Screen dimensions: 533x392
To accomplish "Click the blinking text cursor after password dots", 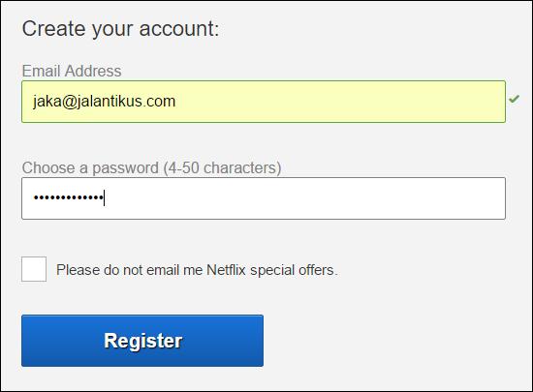I will pyautogui.click(x=104, y=197).
